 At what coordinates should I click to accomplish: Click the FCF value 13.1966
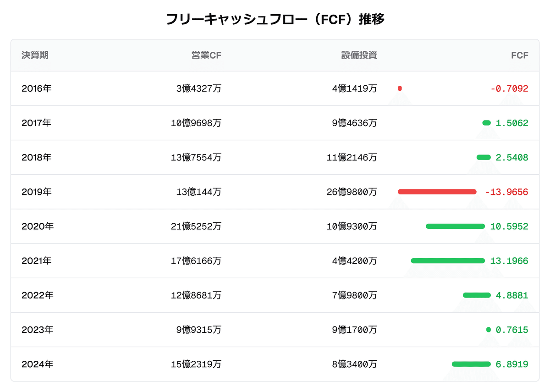[509, 261]
